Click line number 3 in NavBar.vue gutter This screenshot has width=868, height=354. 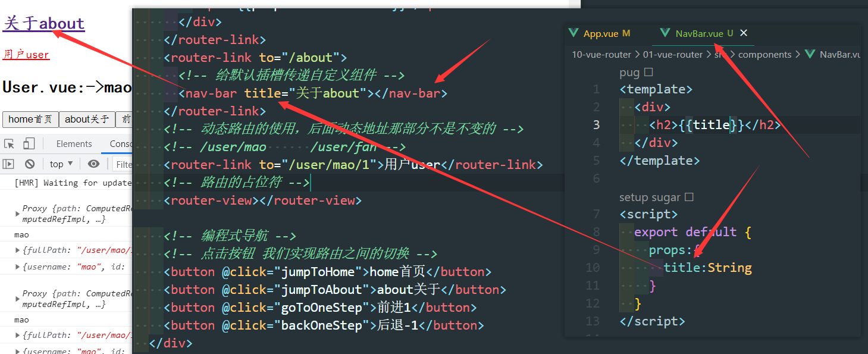pyautogui.click(x=596, y=125)
